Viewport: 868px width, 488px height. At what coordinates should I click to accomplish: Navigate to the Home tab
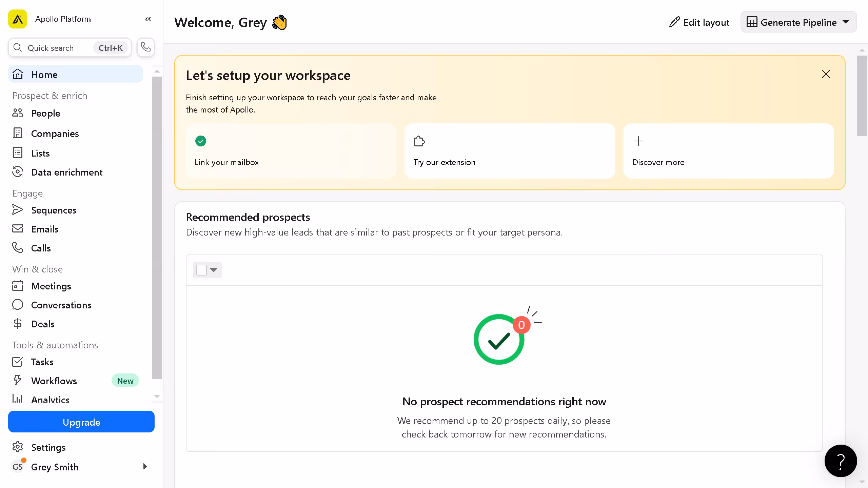44,74
